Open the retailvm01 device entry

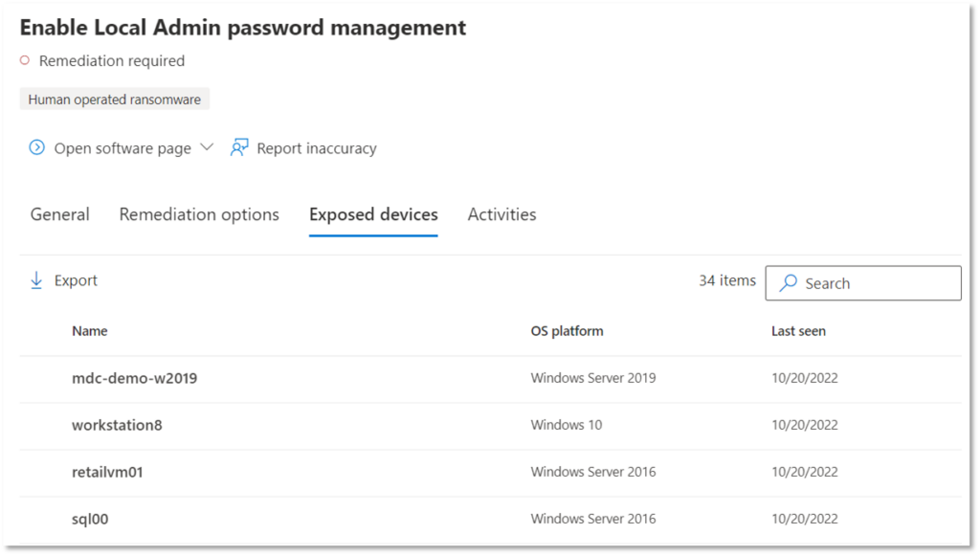point(108,472)
